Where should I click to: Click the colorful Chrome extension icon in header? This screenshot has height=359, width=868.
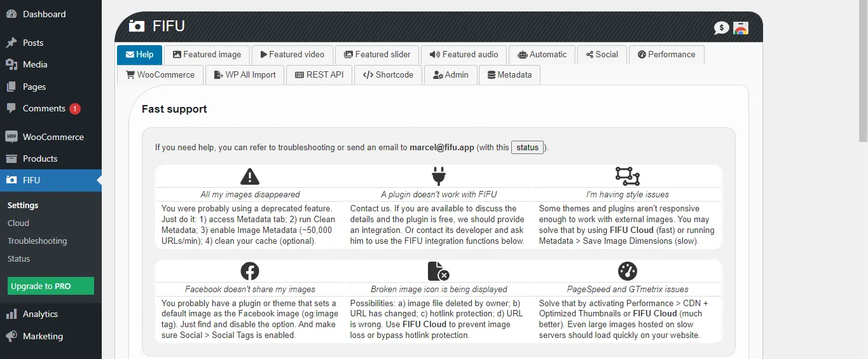[x=740, y=27]
